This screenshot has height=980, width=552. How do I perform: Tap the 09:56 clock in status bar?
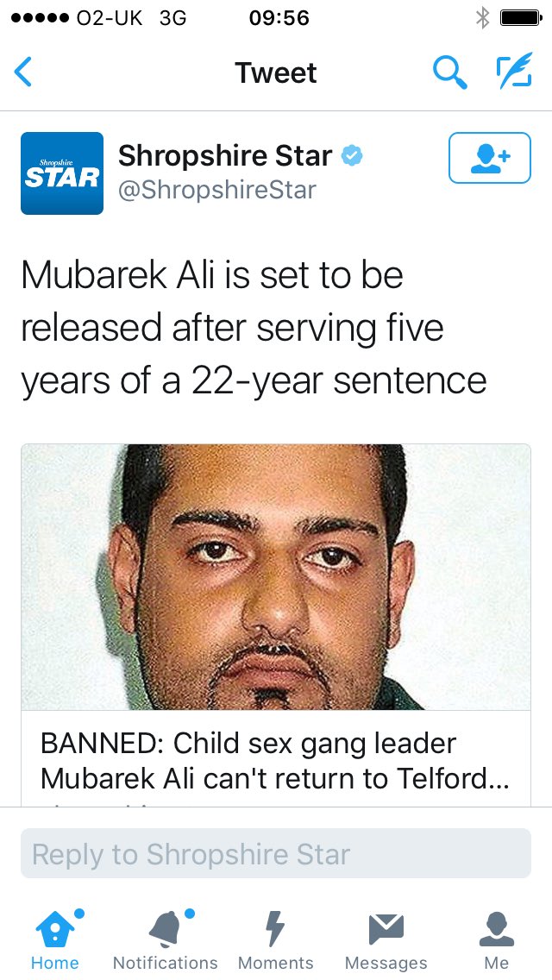pos(279,18)
